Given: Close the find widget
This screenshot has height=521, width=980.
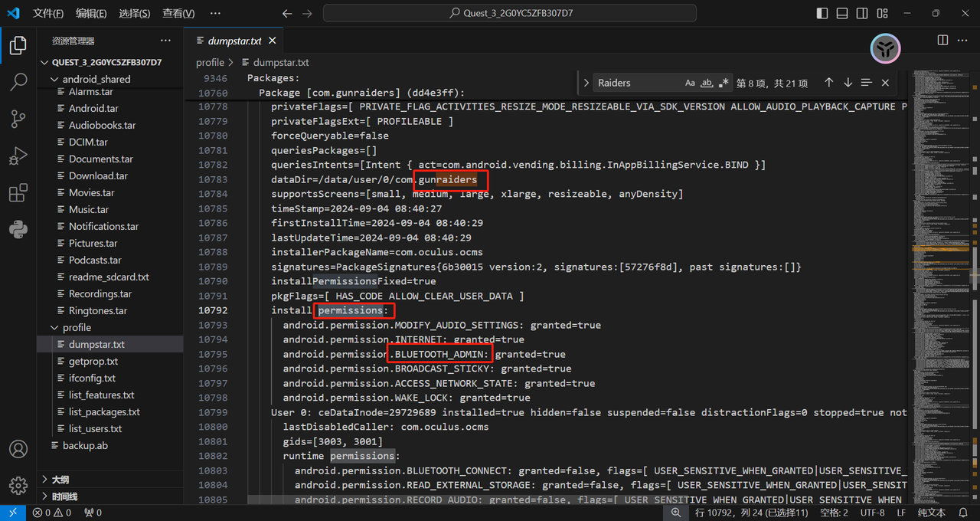Looking at the screenshot, I should click(x=885, y=83).
